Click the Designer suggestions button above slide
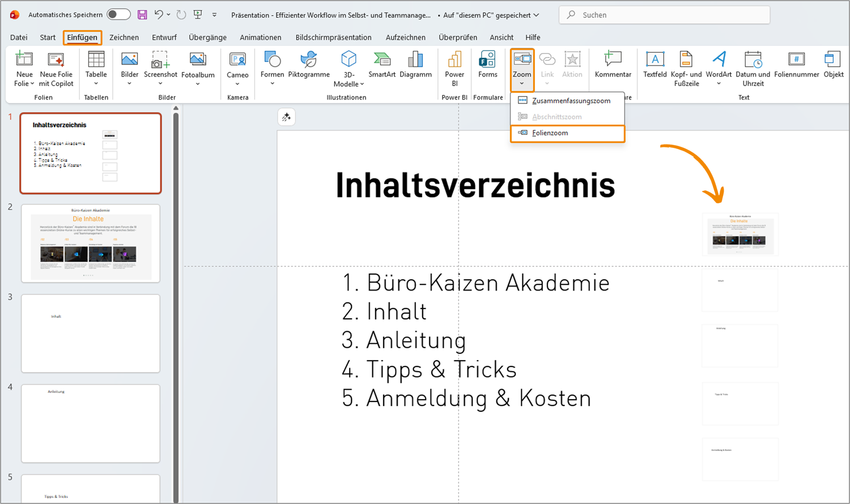Screen dimensions: 850x504 tap(286, 117)
